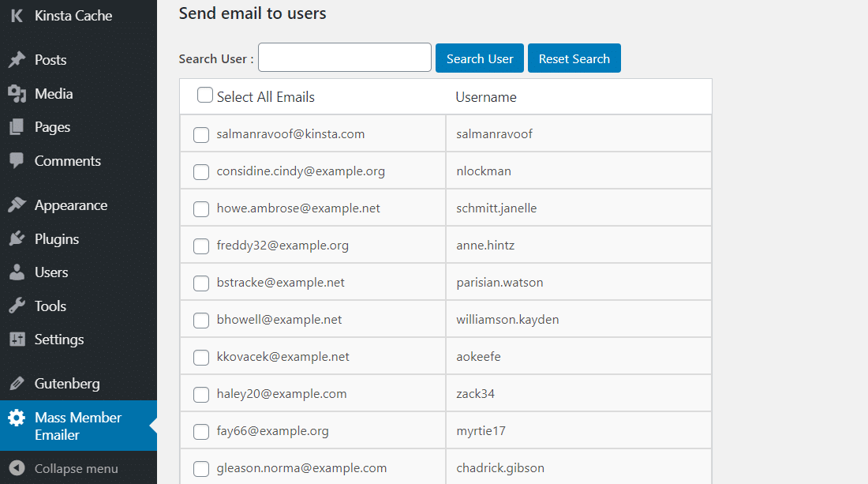Click the Appearance brush icon

click(x=18, y=204)
